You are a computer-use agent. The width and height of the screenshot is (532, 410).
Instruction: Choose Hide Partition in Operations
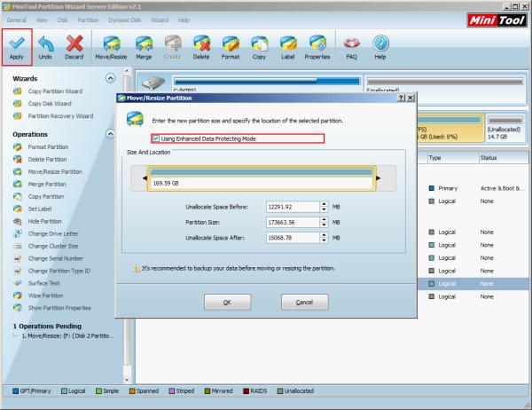click(45, 221)
